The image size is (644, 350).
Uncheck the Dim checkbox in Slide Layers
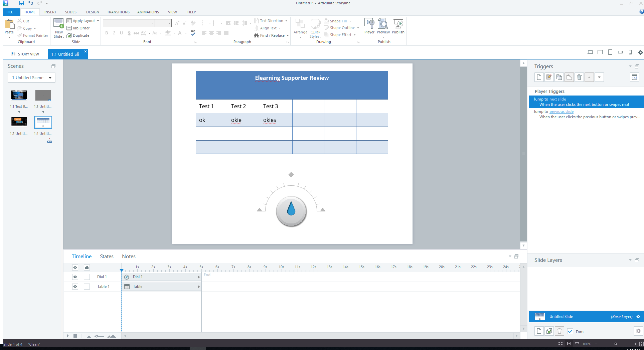(x=570, y=331)
